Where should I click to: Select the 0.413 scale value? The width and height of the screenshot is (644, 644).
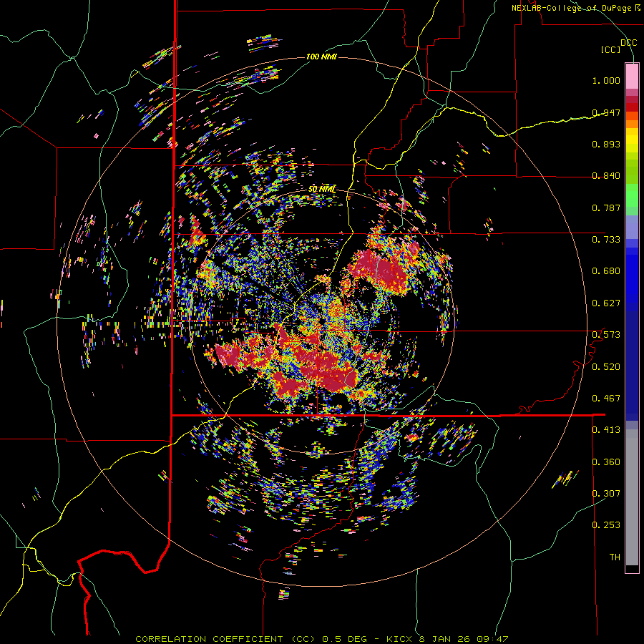pyautogui.click(x=606, y=429)
